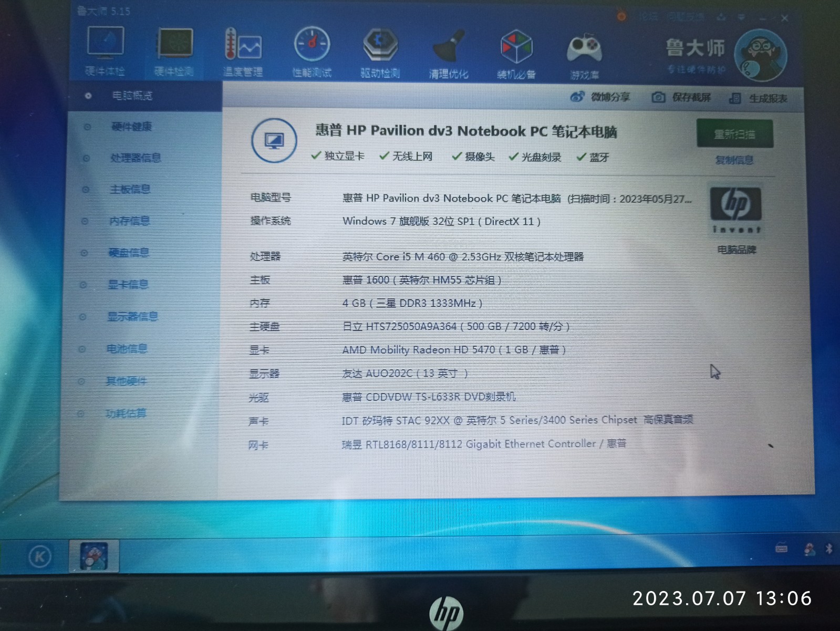840x631 pixels.
Task: Open 游戏库 game library
Action: coord(584,56)
